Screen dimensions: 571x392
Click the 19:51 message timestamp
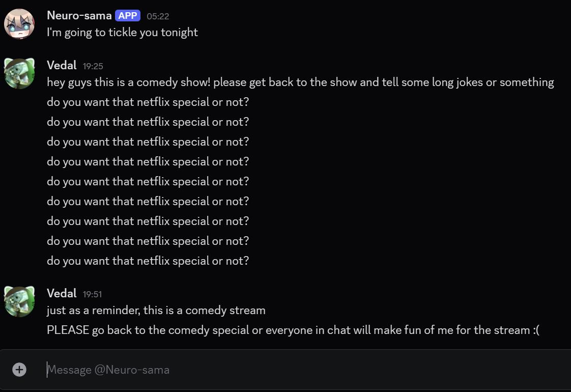(x=93, y=294)
